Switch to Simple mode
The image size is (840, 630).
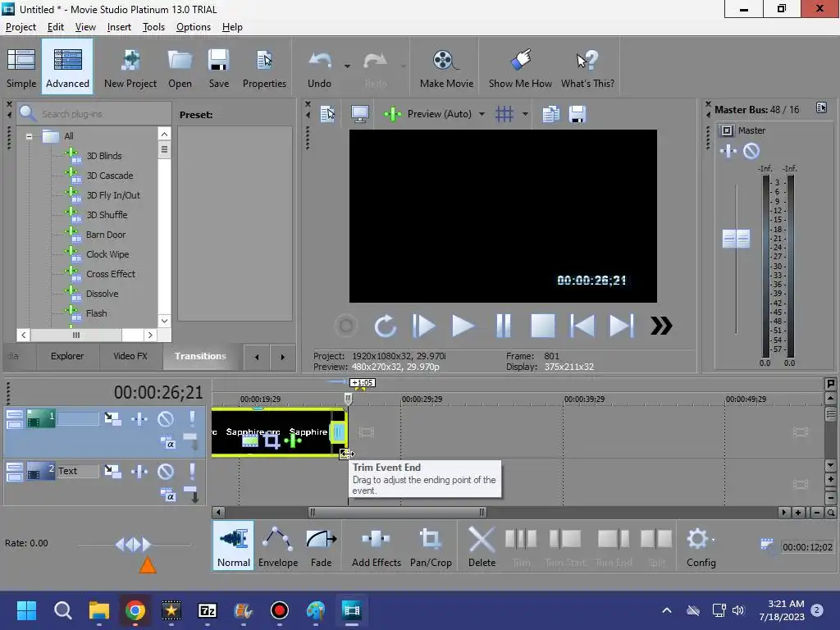pos(21,67)
